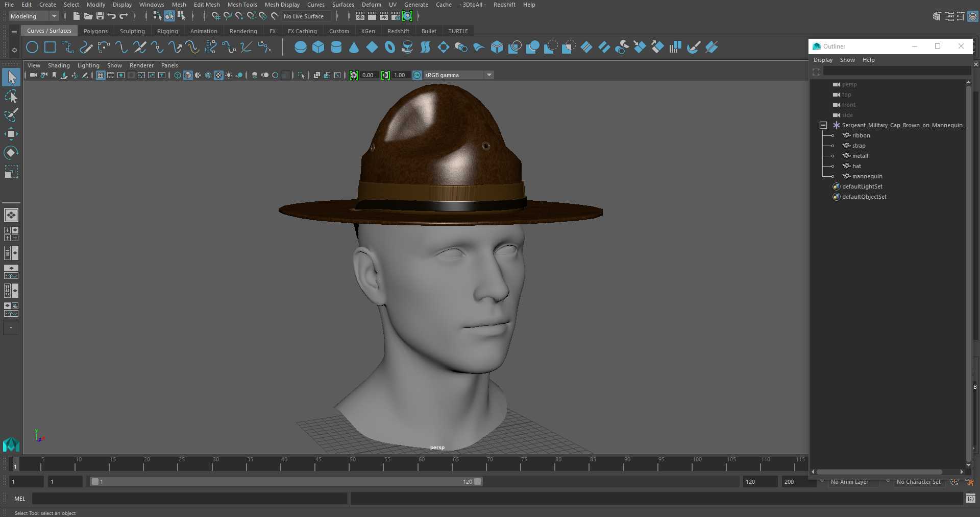Open the No Anim Layer dropdown
This screenshot has height=517, width=980.
855,482
